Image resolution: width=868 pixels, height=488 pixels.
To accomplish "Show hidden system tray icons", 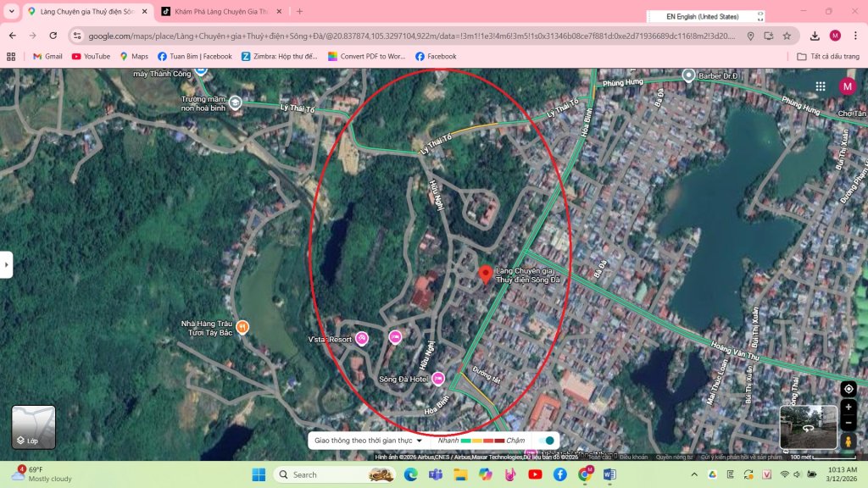I will click(694, 474).
